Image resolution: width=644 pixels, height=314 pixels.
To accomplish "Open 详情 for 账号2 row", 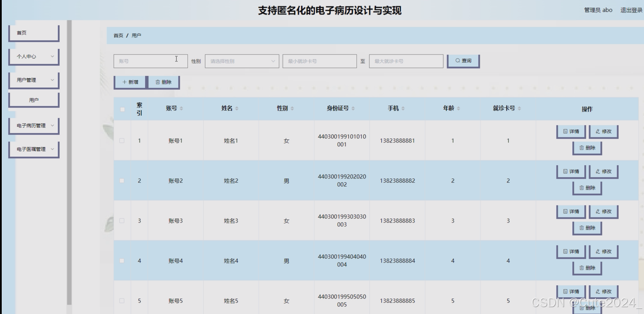I will click(x=571, y=172).
